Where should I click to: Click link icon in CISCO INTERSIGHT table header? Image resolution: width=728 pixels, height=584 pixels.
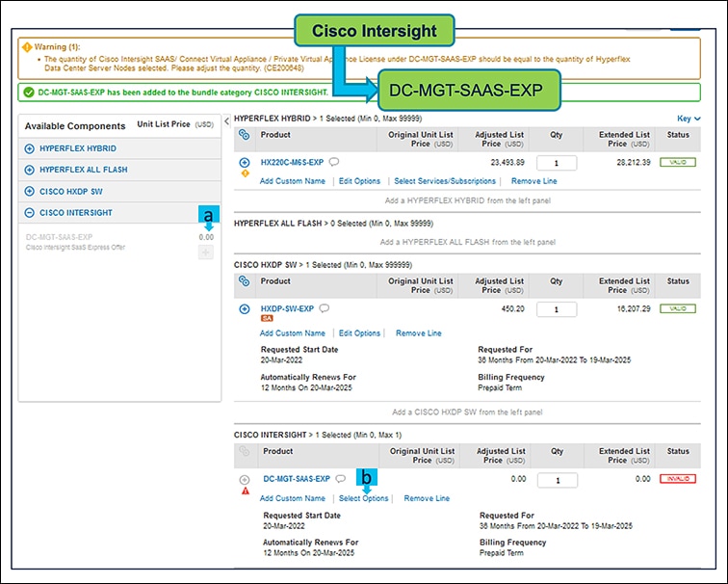pyautogui.click(x=245, y=451)
